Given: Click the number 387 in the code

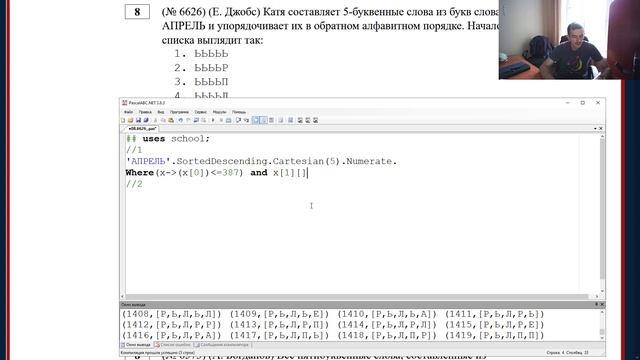Looking at the screenshot, I should [x=231, y=173].
